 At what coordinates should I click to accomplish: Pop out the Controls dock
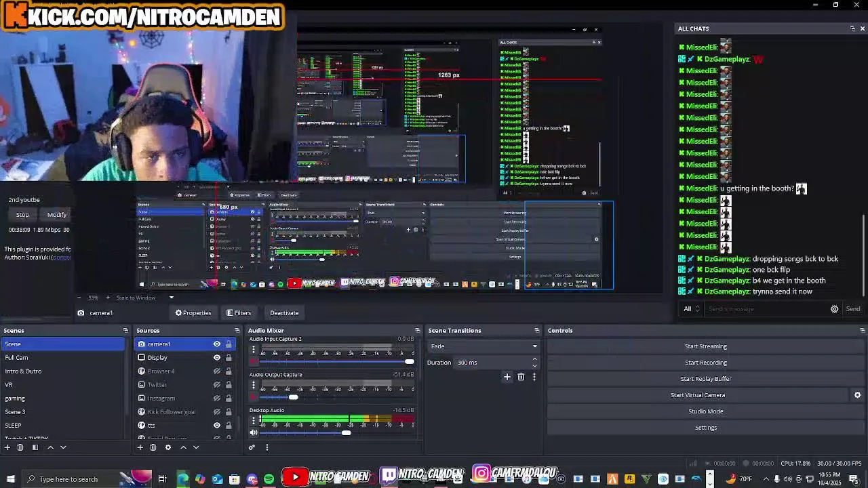click(862, 331)
